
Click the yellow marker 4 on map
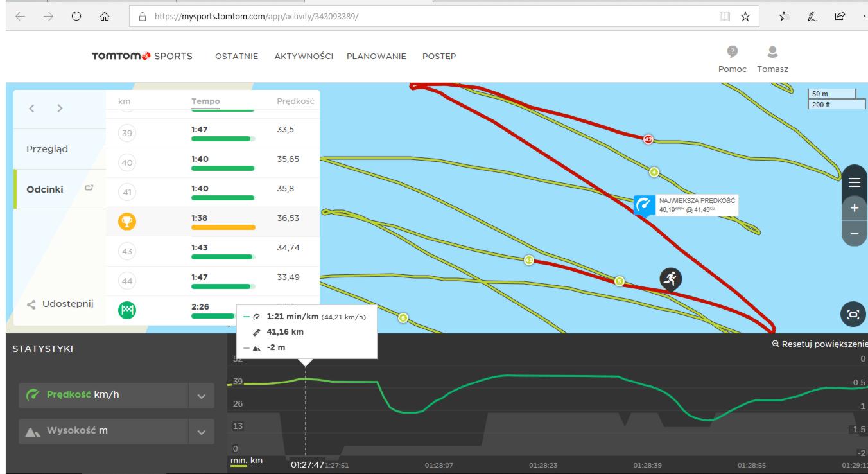point(654,171)
